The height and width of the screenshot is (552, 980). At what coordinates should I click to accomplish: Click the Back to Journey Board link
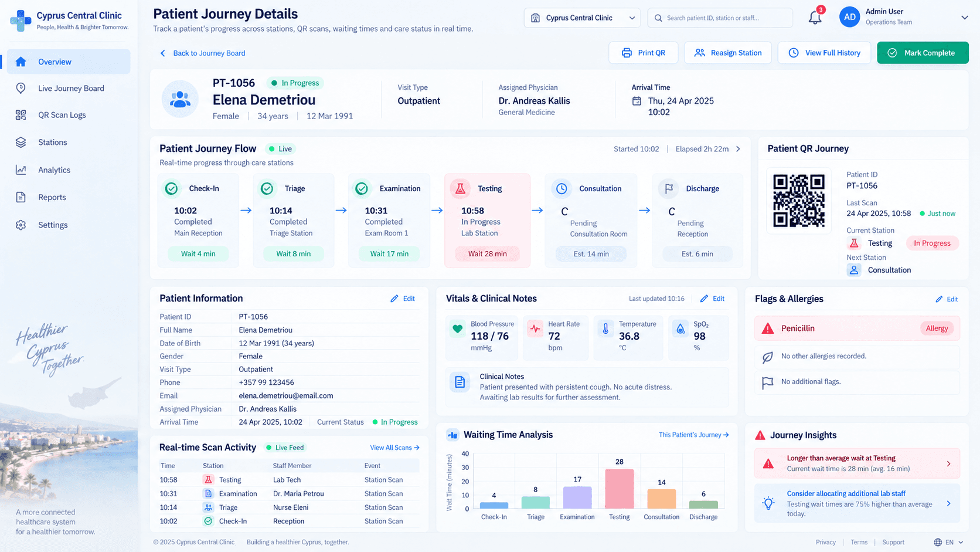(203, 53)
